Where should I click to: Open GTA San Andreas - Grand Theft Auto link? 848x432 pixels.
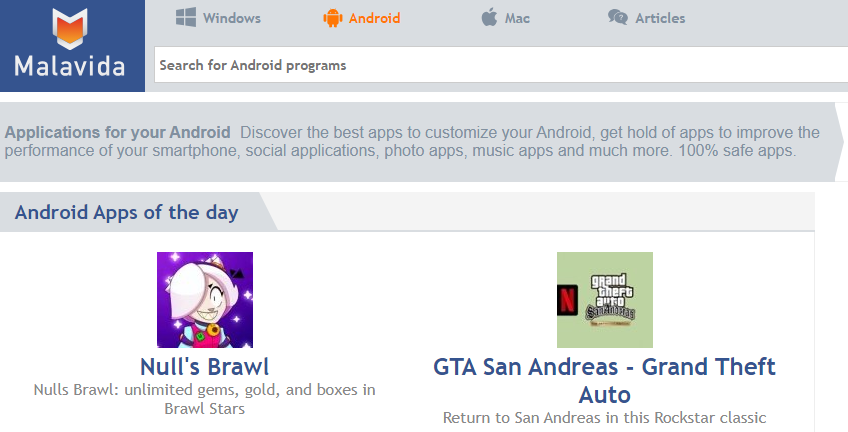[x=605, y=381]
